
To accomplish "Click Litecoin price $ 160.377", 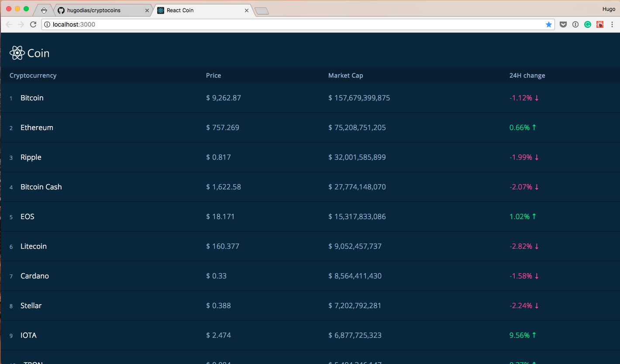I will (223, 246).
